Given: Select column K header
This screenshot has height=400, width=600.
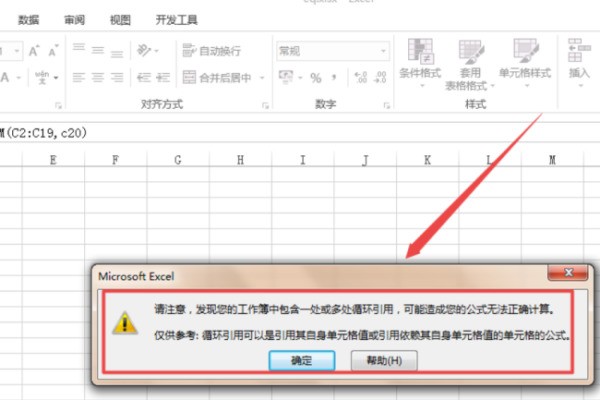Looking at the screenshot, I should point(427,160).
